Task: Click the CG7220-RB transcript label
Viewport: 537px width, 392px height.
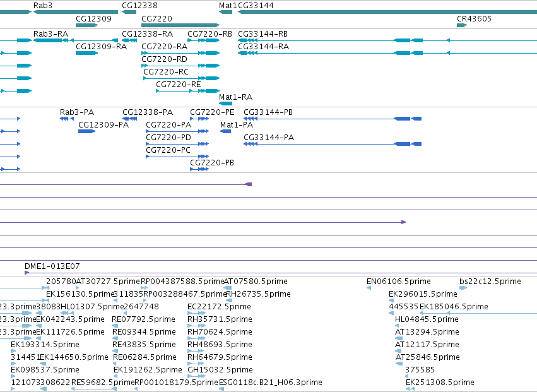Action: 209,34
